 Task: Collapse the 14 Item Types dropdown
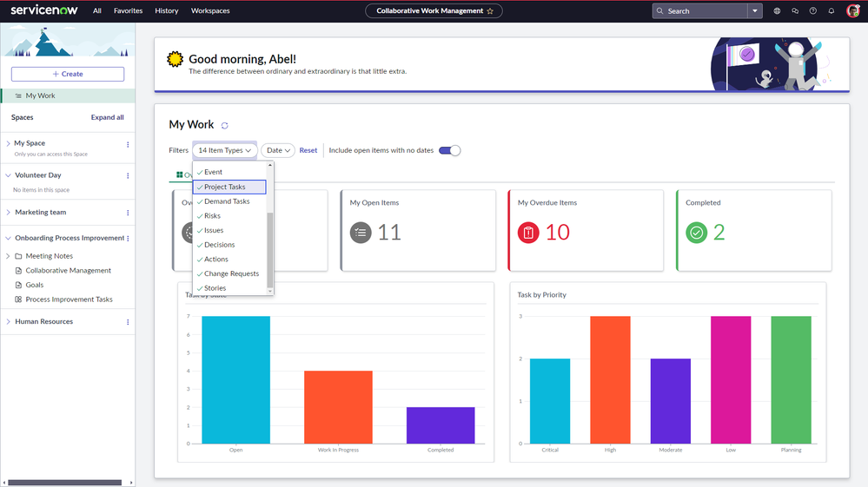(224, 150)
